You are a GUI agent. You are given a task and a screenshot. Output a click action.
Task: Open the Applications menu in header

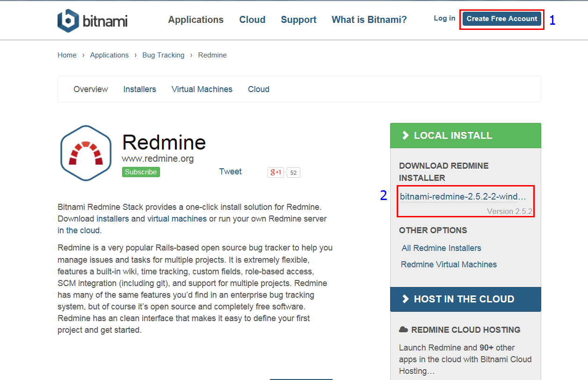click(196, 20)
